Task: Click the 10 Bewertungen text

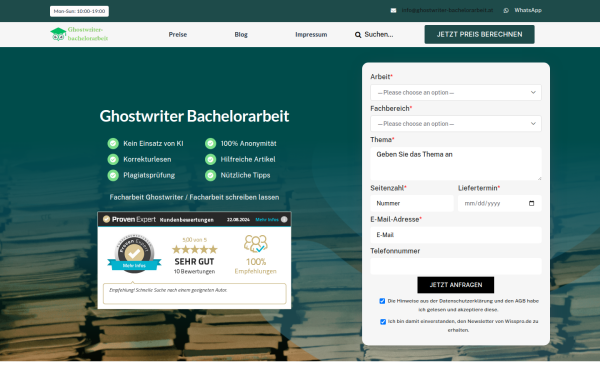Action: 194,271
